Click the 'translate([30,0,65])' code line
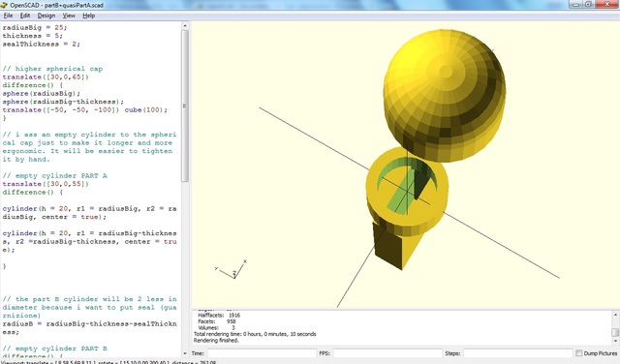 [x=46, y=77]
